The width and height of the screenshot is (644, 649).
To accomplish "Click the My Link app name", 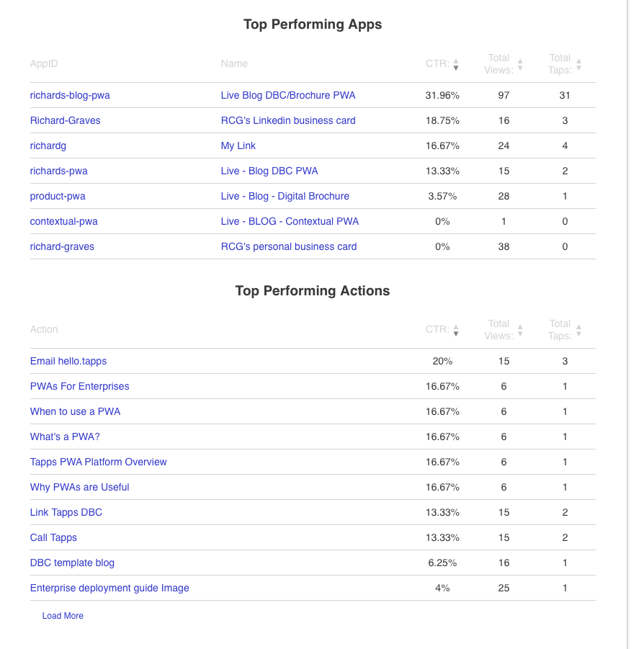I will tap(238, 146).
